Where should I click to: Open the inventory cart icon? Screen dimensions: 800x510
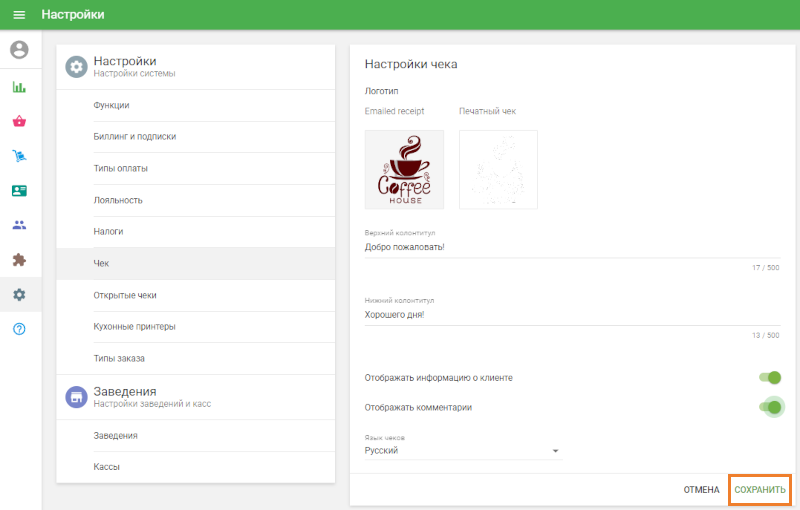click(x=19, y=156)
